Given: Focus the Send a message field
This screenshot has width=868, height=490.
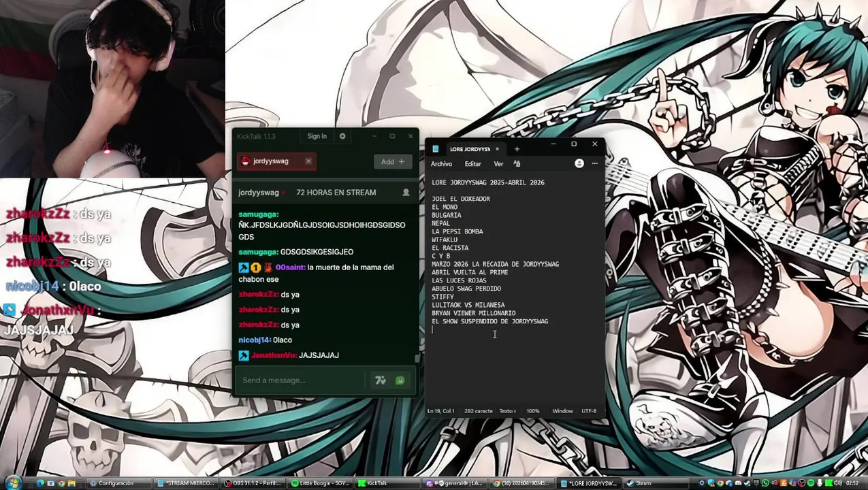Looking at the screenshot, I should pos(300,380).
